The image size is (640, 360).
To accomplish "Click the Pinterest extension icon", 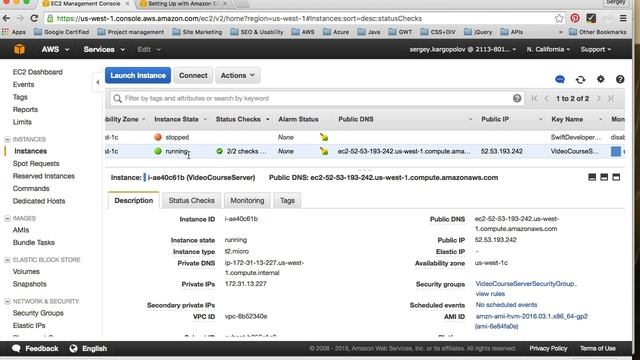I will click(575, 18).
